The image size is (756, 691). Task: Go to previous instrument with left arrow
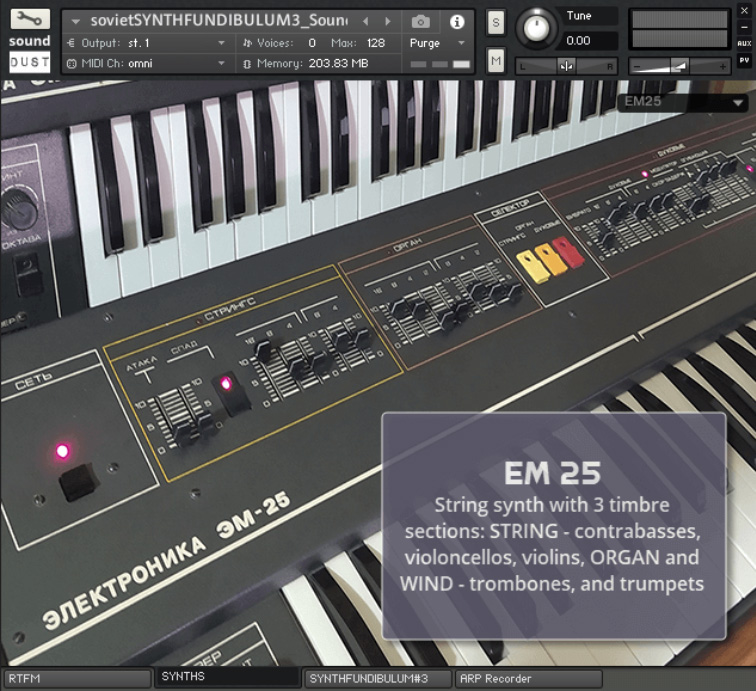365,21
